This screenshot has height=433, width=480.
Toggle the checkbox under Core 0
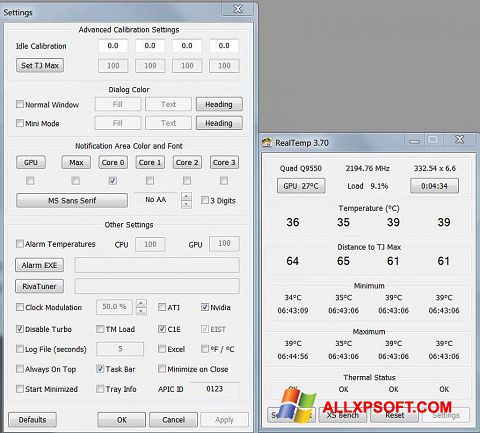(113, 180)
